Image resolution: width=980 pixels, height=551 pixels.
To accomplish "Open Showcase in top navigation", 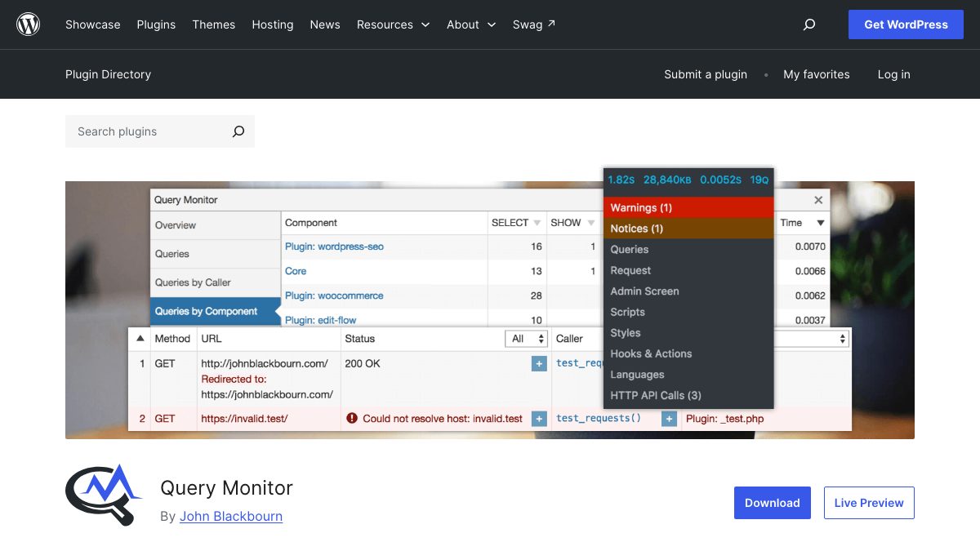I will pyautogui.click(x=93, y=24).
